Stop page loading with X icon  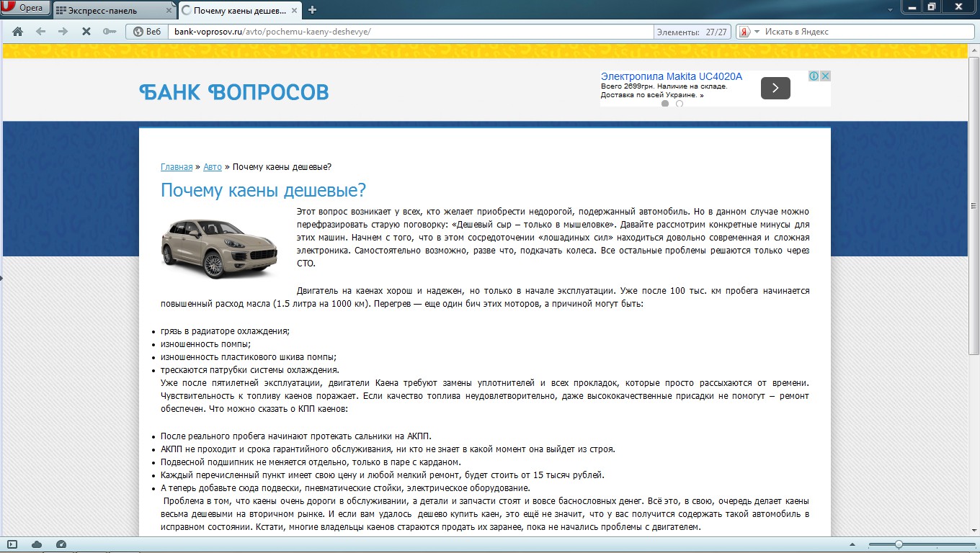86,32
